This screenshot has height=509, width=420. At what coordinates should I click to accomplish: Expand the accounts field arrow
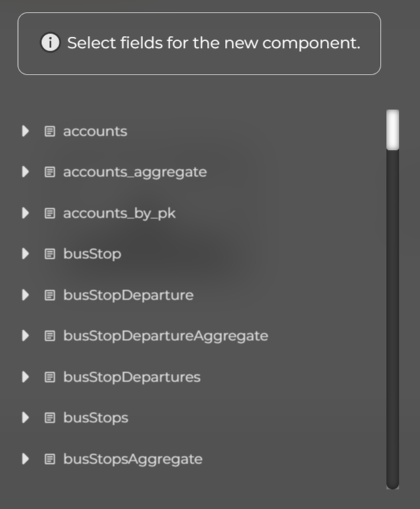point(25,131)
